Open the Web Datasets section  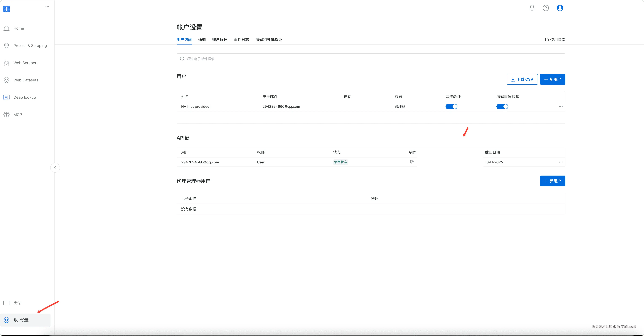pos(26,80)
